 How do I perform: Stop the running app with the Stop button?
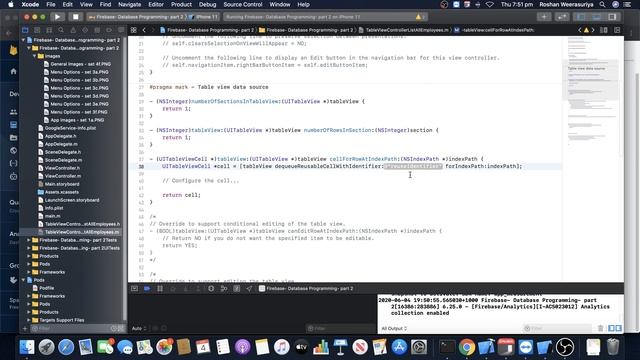pyautogui.click(x=76, y=17)
